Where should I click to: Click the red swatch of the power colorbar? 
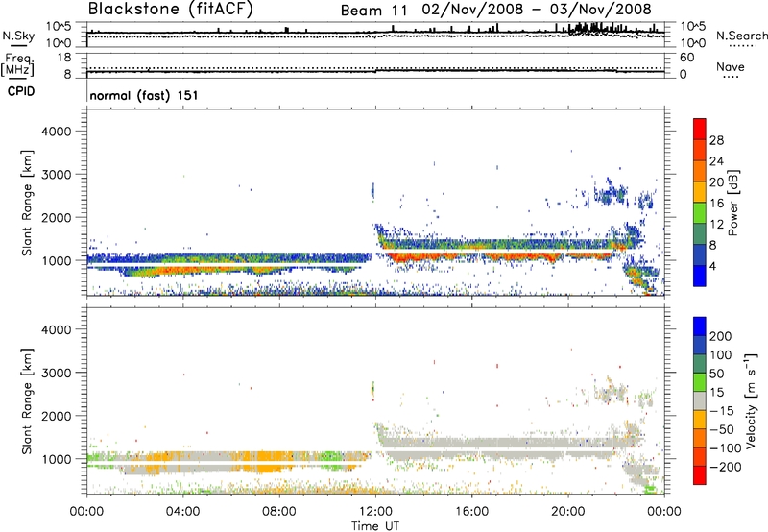[700, 129]
